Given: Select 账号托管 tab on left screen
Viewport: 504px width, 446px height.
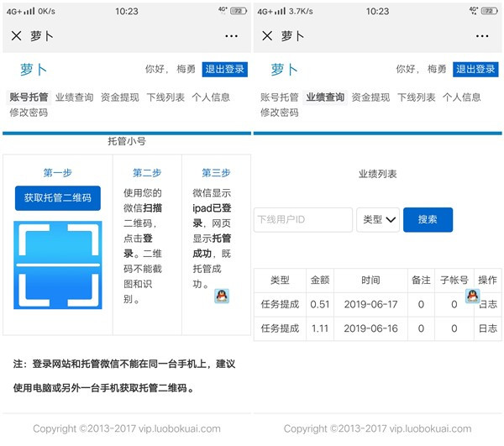Looking at the screenshot, I should pyautogui.click(x=29, y=97).
